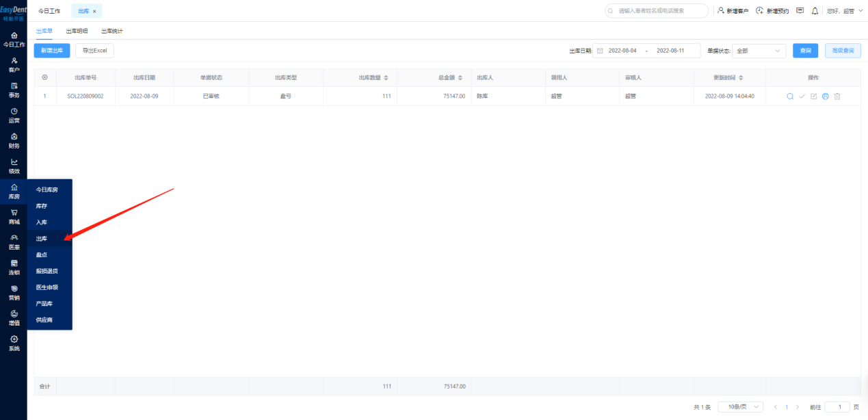Click the 出库日期 column header
The height and width of the screenshot is (420, 868).
click(x=144, y=77)
